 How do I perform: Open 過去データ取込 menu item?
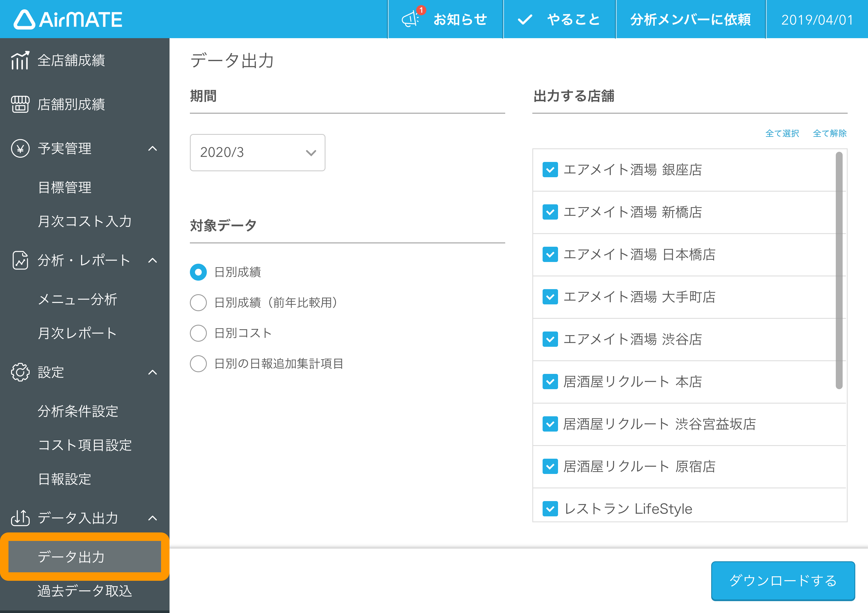pos(85,591)
